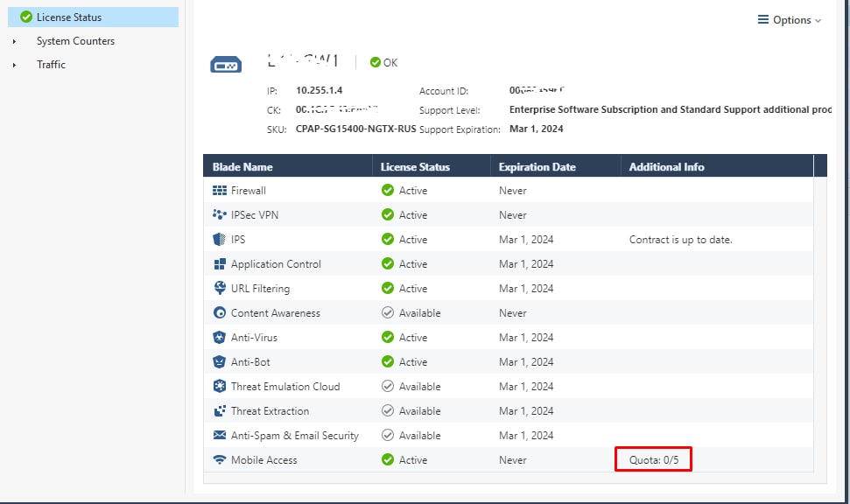
Task: Sort by License Status column header
Action: pos(432,166)
